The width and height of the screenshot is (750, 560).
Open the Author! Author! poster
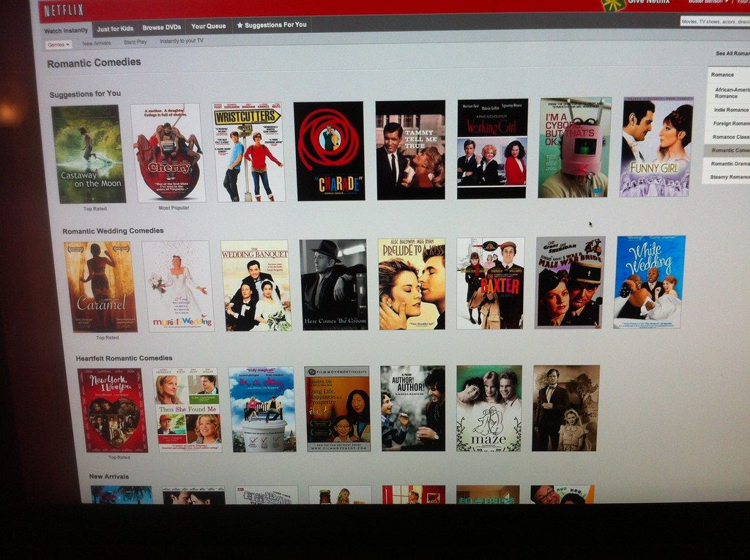pyautogui.click(x=413, y=408)
